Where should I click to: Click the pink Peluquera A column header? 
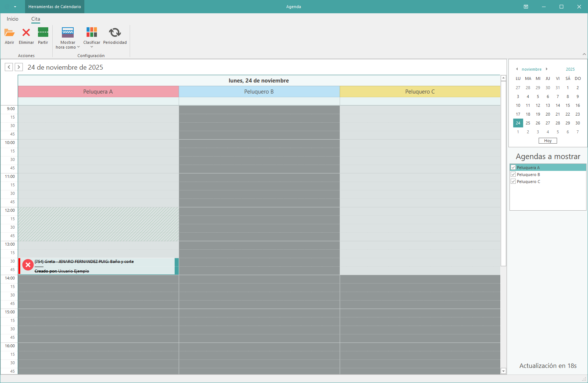click(x=98, y=92)
